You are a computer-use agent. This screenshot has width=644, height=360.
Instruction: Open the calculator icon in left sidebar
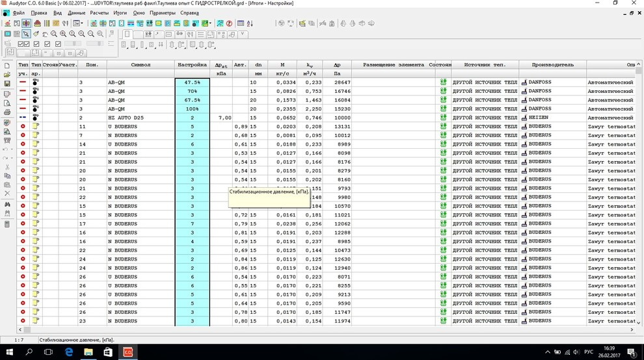pos(7,224)
